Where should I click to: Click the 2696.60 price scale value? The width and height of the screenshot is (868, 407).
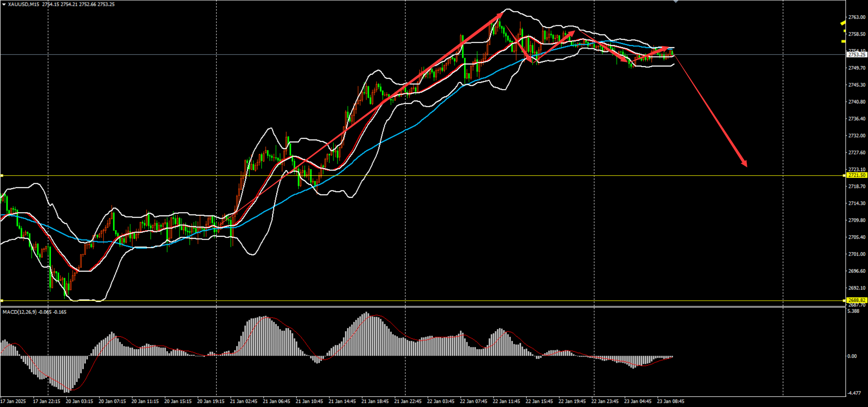tap(857, 271)
